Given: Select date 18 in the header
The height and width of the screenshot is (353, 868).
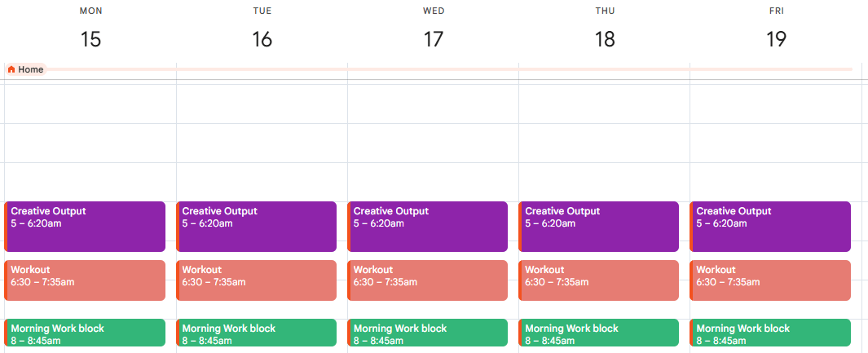Looking at the screenshot, I should pyautogui.click(x=605, y=39).
